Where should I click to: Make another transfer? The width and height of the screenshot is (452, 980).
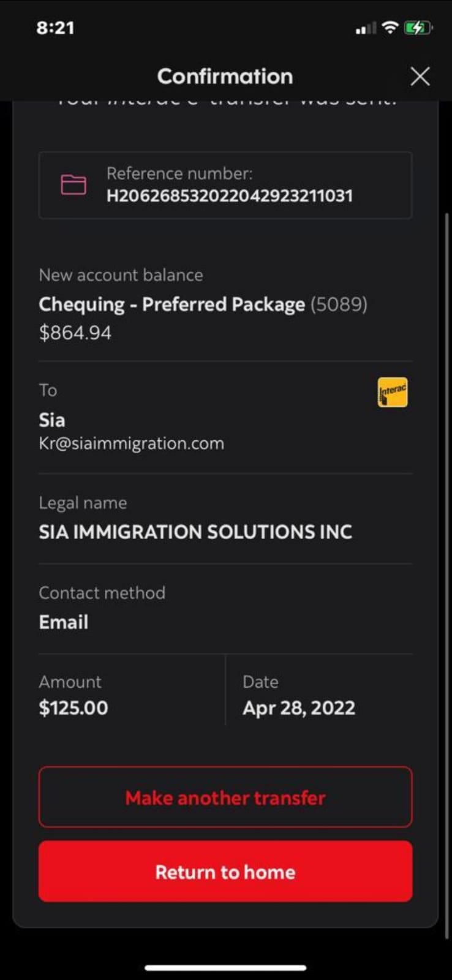click(x=225, y=797)
